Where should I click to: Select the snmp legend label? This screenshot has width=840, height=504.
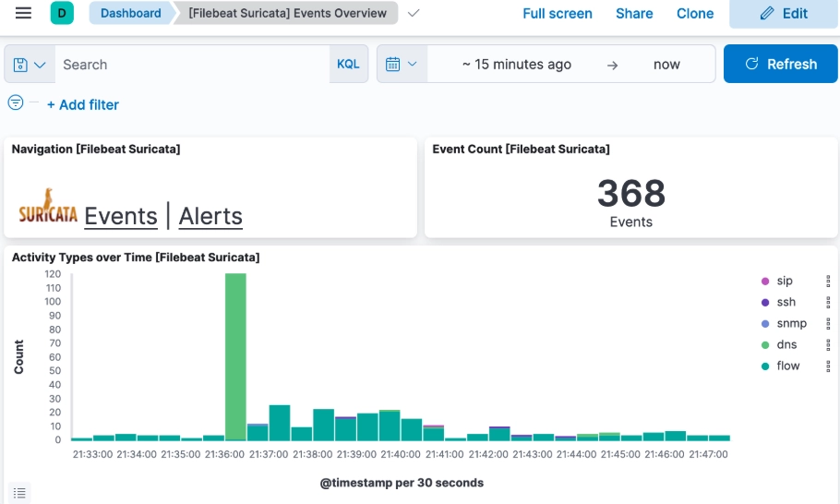792,323
